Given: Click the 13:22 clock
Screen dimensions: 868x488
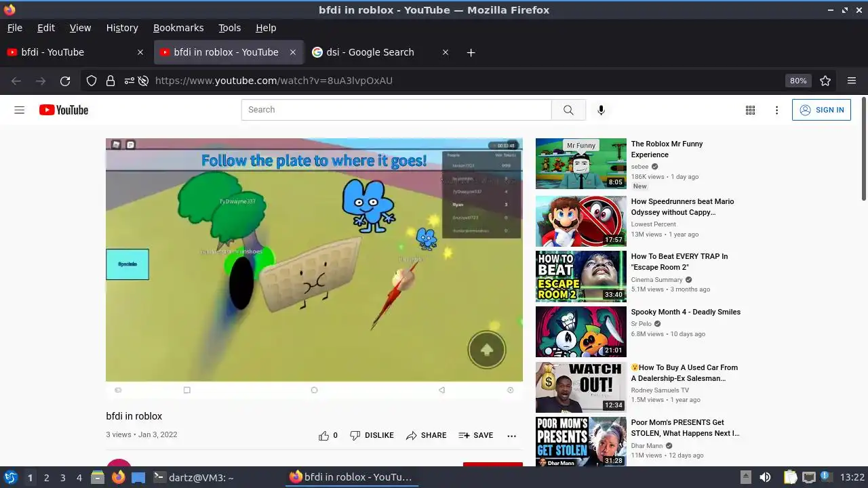Looking at the screenshot, I should [x=852, y=477].
